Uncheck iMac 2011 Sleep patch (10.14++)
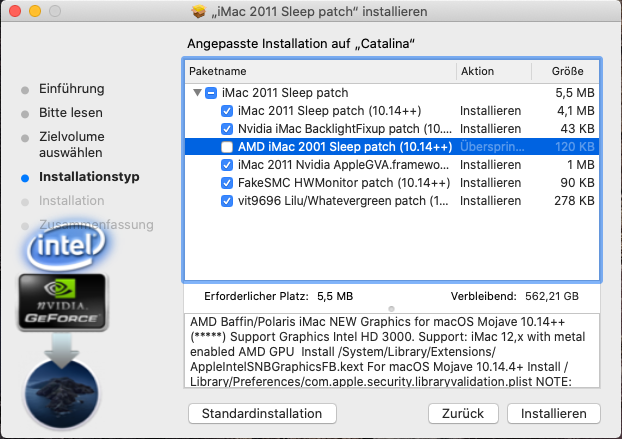The image size is (622, 439). point(227,111)
